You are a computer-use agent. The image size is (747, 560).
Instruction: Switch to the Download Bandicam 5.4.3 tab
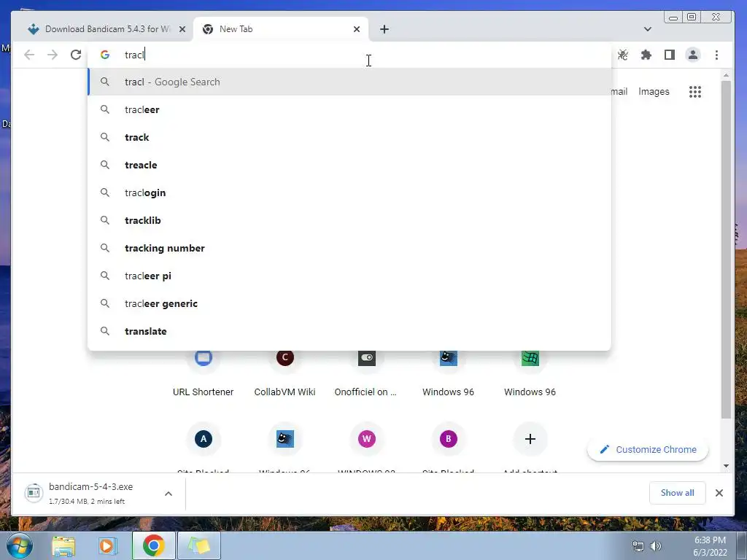click(107, 29)
